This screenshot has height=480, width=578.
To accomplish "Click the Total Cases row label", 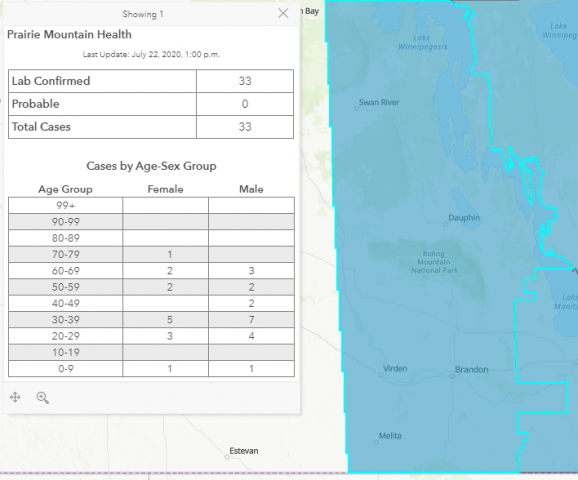I will pyautogui.click(x=41, y=127).
